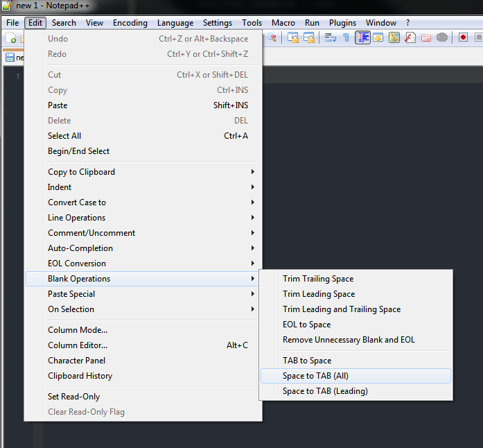The height and width of the screenshot is (448, 483).
Task: Choose EOL to Space
Action: pyautogui.click(x=355, y=325)
